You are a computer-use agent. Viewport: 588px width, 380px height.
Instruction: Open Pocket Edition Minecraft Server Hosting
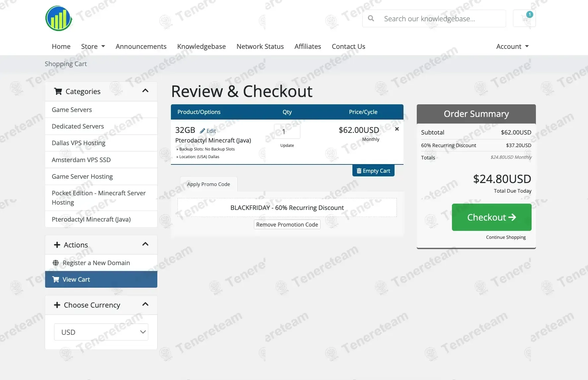coord(101,198)
